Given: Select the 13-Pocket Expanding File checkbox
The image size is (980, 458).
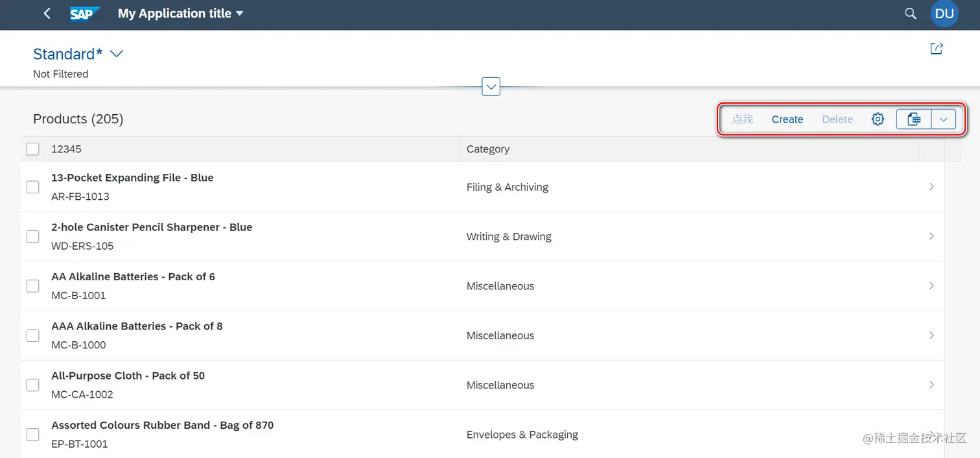Looking at the screenshot, I should click(33, 187).
